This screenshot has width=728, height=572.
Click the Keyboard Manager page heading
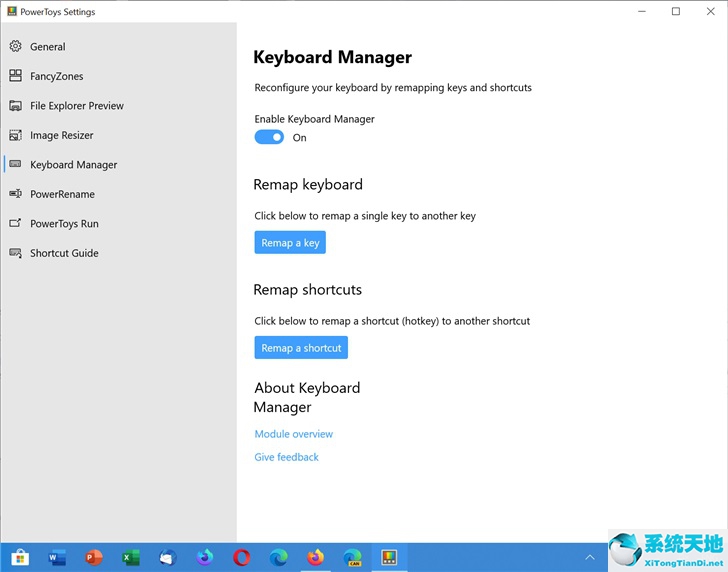coord(332,57)
